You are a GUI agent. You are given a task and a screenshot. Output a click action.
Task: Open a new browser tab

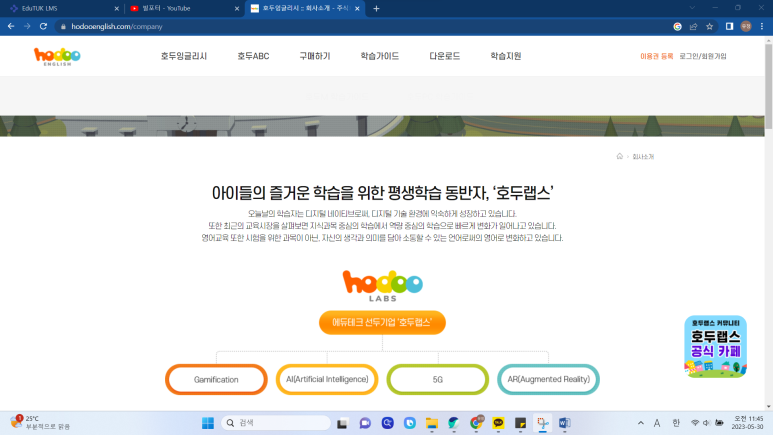(x=376, y=8)
